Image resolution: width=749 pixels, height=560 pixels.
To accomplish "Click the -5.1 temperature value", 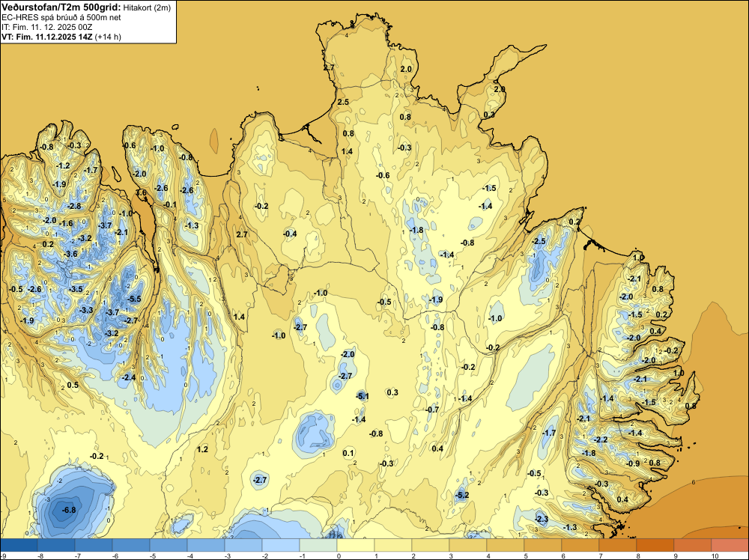I will (362, 396).
